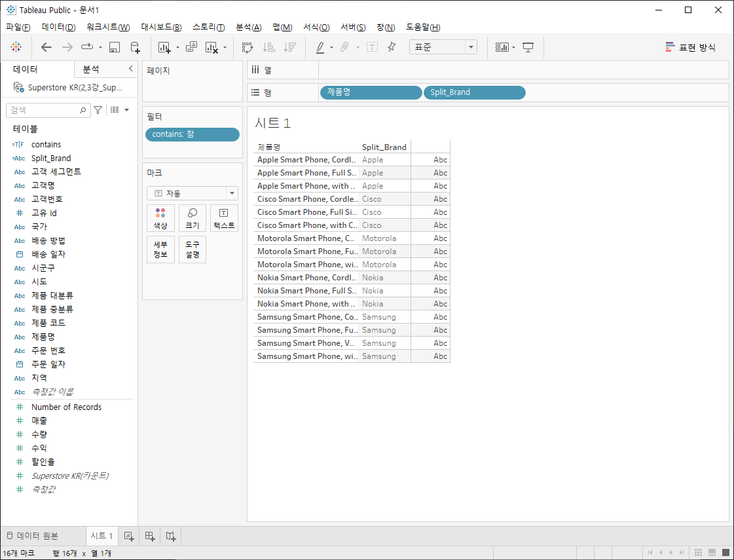734x560 pixels.
Task: Open the 데이터 원본 tab
Action: point(33,536)
